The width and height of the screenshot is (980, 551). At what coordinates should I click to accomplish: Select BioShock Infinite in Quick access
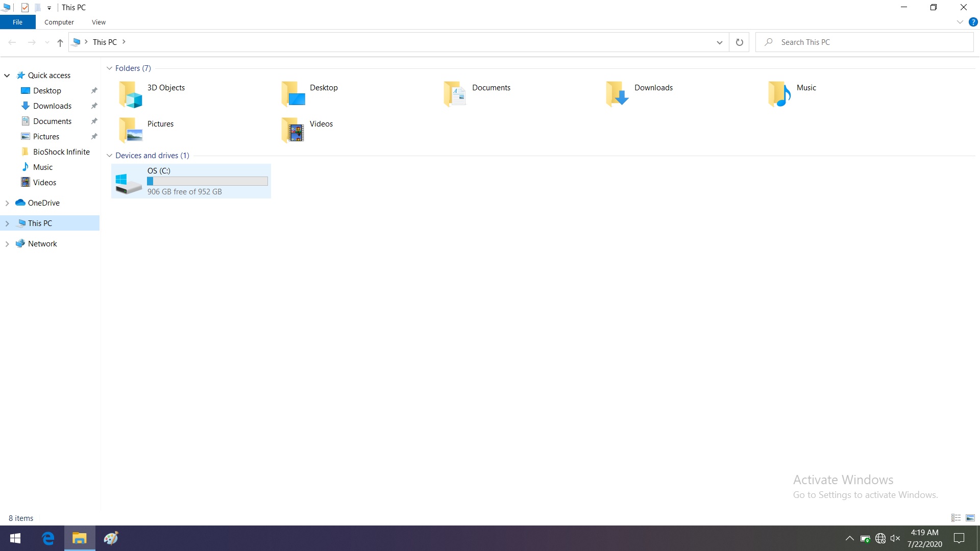coord(61,152)
